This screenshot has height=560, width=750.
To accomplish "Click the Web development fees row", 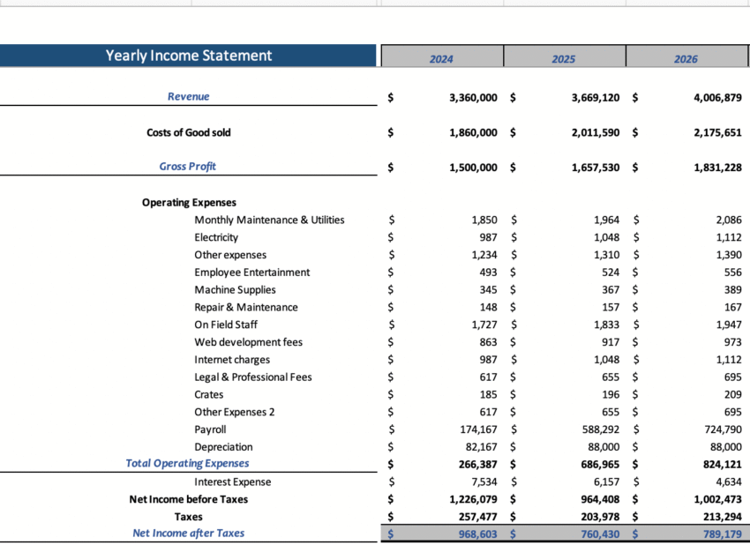I will pyautogui.click(x=249, y=342).
